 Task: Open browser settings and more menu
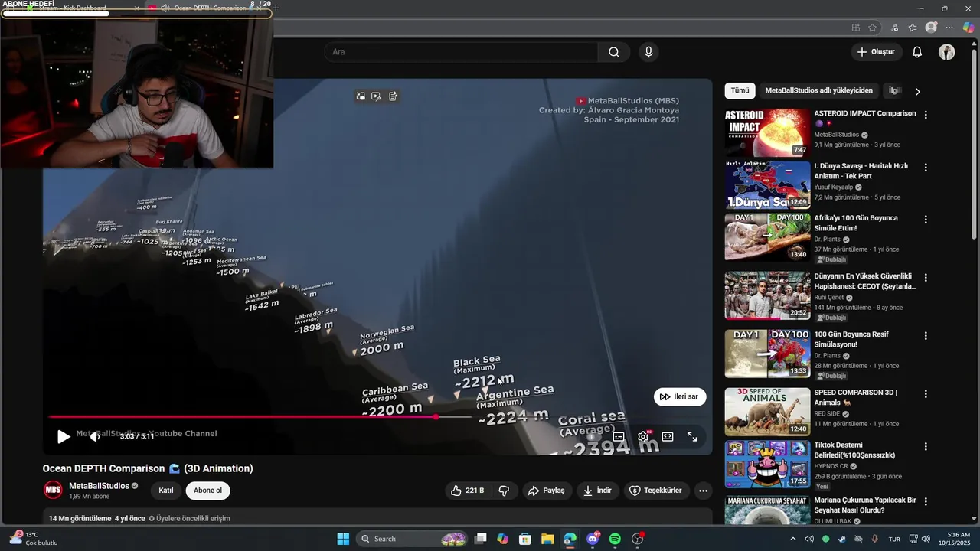click(950, 28)
